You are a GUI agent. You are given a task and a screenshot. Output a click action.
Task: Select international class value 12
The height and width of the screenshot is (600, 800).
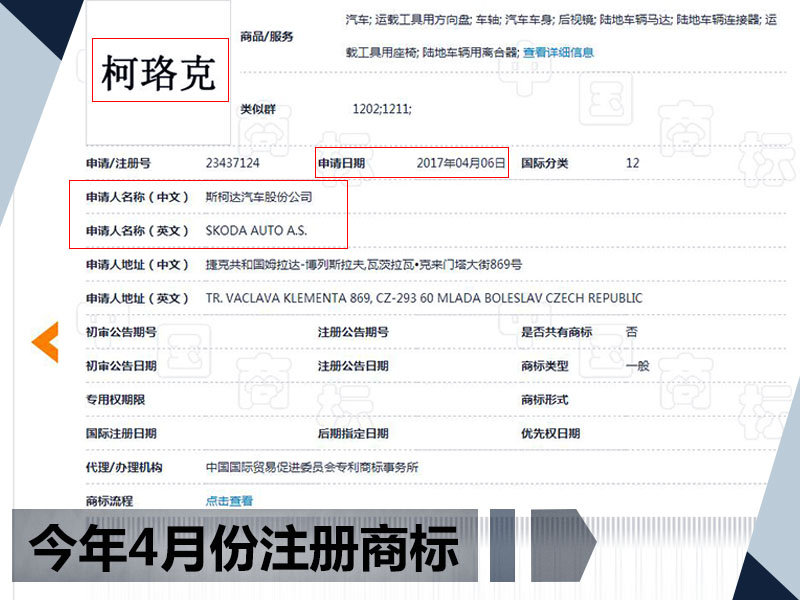tap(633, 163)
